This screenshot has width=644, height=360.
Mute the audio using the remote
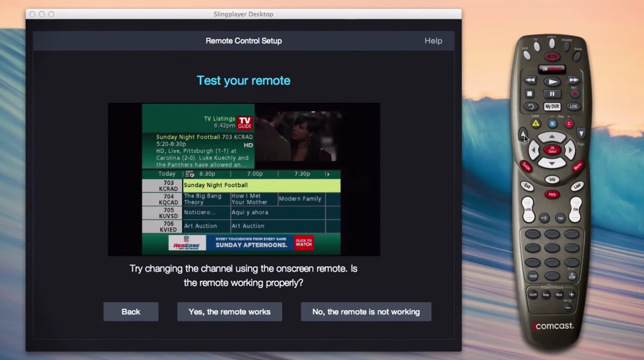[x=544, y=217]
